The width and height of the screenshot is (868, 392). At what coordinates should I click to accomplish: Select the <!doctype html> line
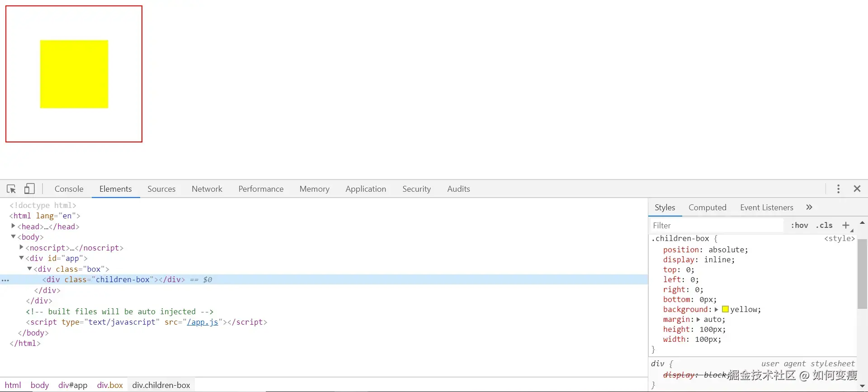43,205
